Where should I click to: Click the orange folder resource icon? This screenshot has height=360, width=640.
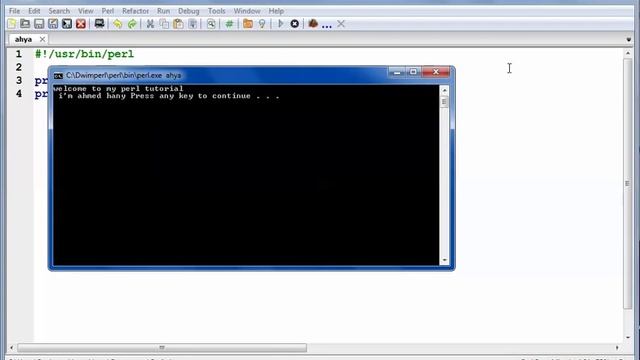[x=248, y=24]
